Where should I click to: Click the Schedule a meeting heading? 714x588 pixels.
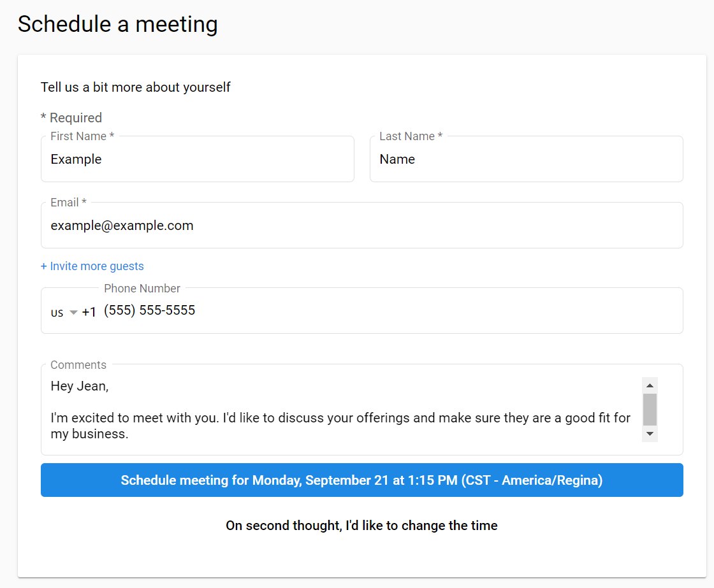tap(117, 25)
